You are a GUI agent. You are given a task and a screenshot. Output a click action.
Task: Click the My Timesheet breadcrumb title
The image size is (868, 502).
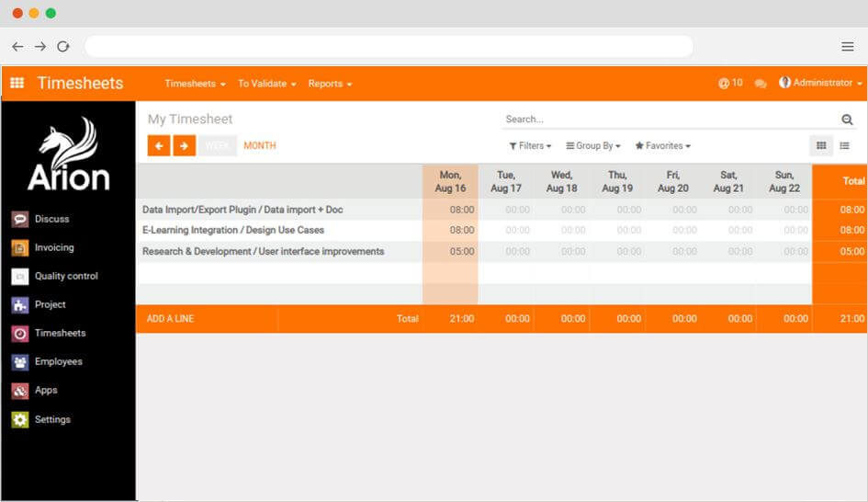(190, 120)
